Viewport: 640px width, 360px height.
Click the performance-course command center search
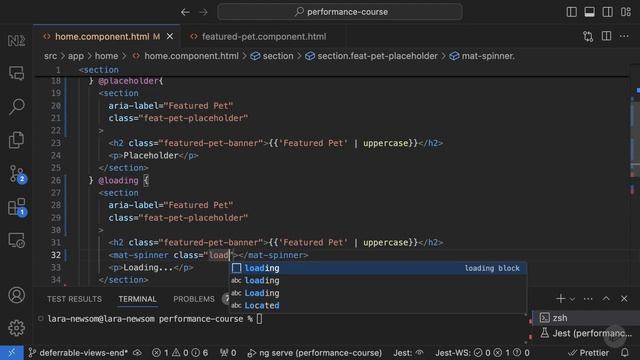tap(340, 12)
